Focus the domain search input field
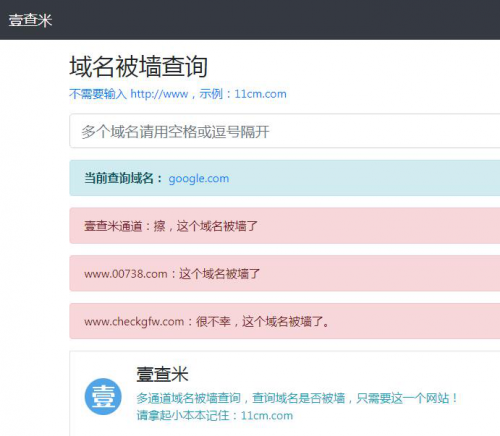Viewport: 500px width, 436px height. (285, 131)
